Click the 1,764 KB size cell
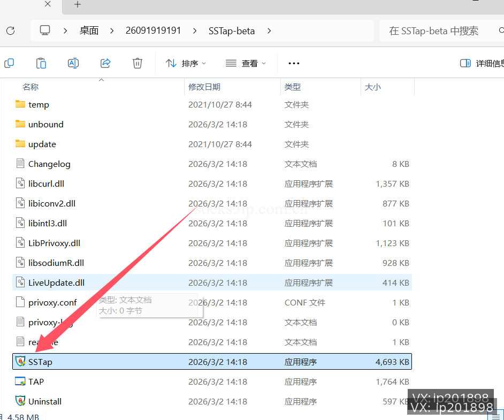 pyautogui.click(x=392, y=382)
